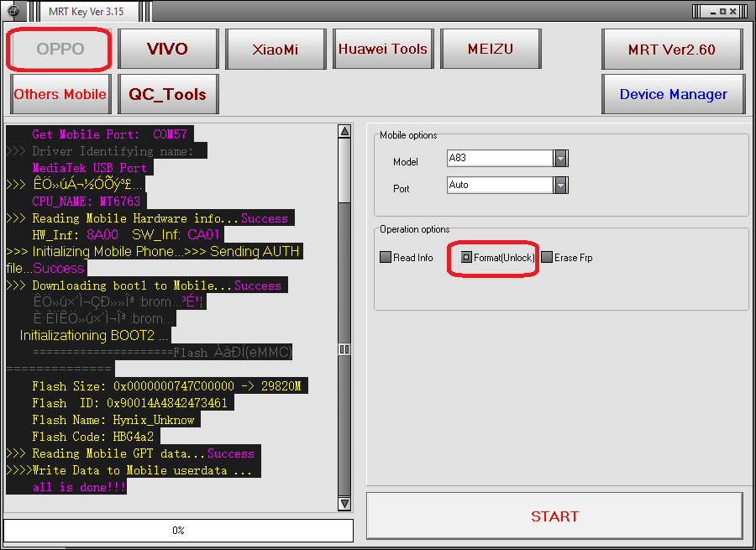This screenshot has width=756, height=550.
Task: Maximize the MRT Key window
Action: tap(722, 12)
